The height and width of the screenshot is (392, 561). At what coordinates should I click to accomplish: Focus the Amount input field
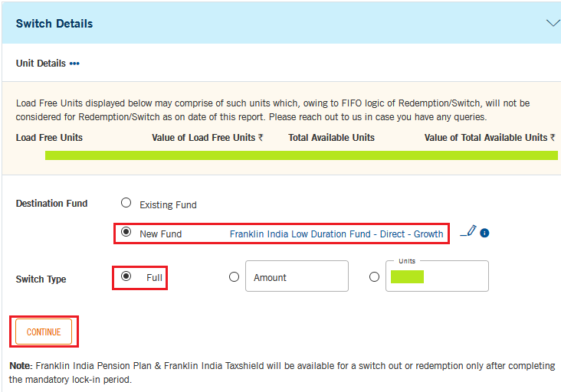[297, 277]
